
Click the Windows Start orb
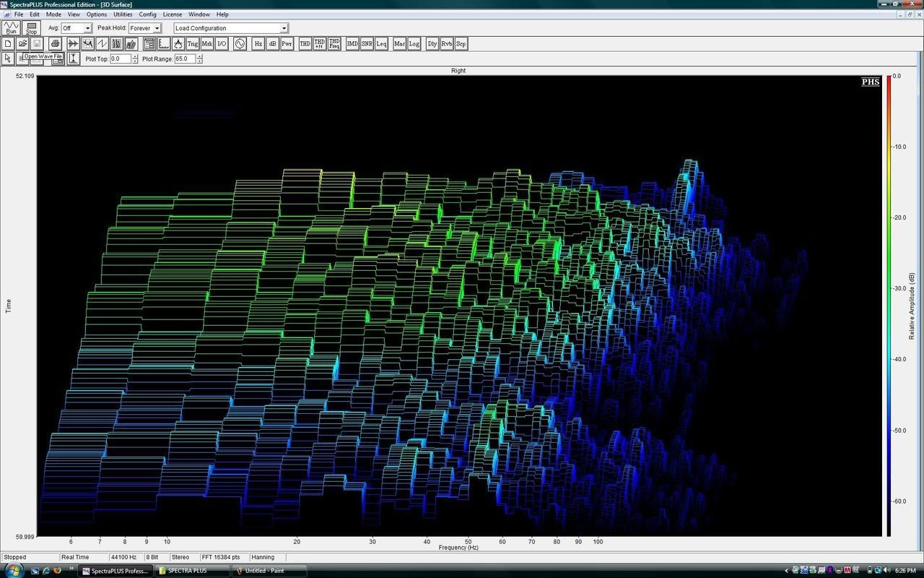(x=14, y=570)
